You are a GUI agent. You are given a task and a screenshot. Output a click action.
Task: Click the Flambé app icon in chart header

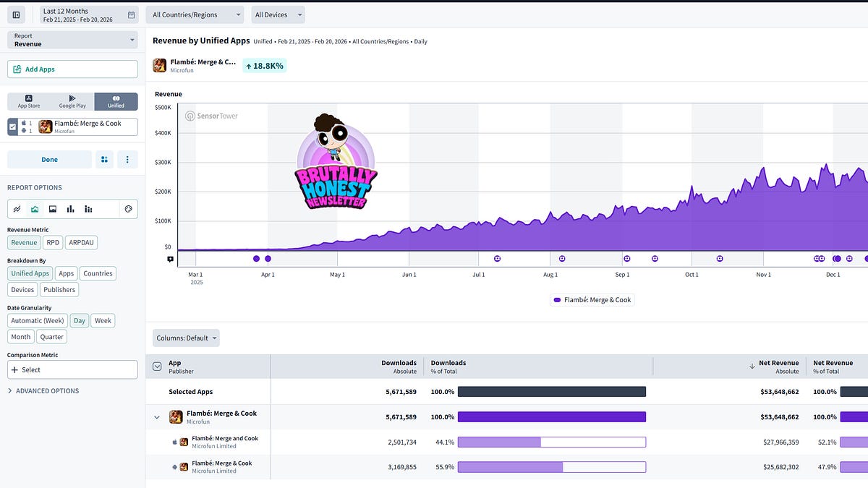160,65
